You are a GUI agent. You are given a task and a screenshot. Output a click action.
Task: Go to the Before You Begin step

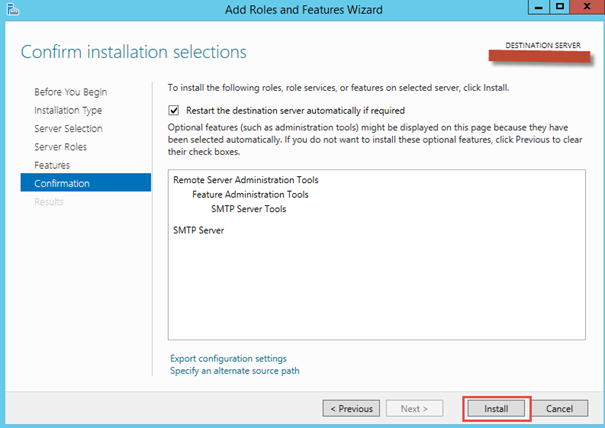(x=70, y=92)
